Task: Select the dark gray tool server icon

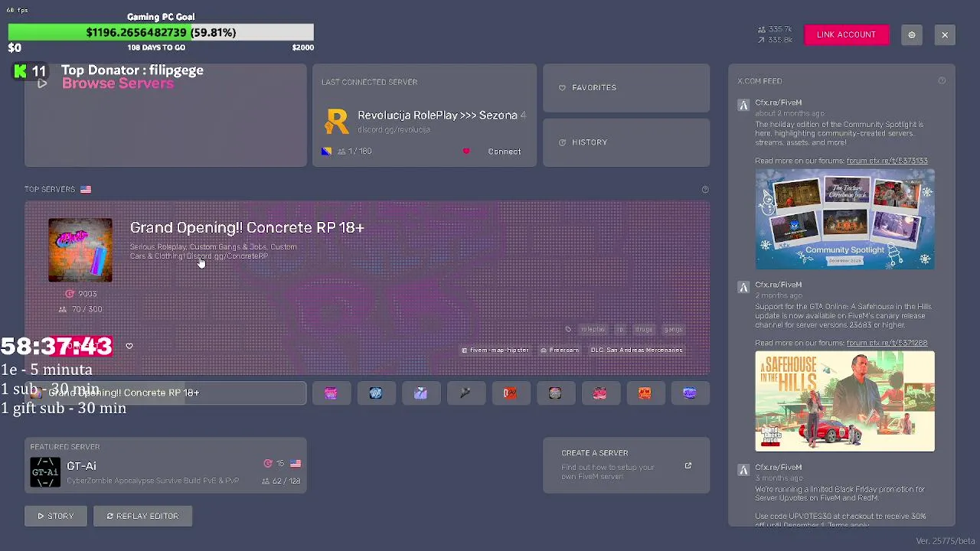Action: pyautogui.click(x=465, y=393)
